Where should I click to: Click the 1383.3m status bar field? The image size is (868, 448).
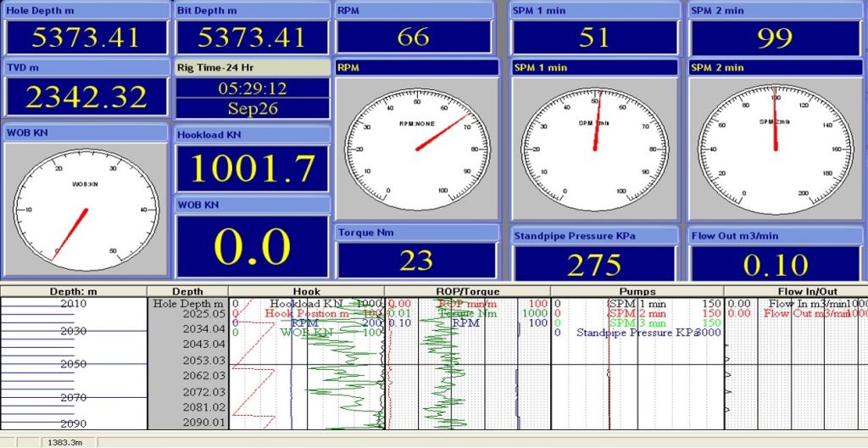(69, 442)
